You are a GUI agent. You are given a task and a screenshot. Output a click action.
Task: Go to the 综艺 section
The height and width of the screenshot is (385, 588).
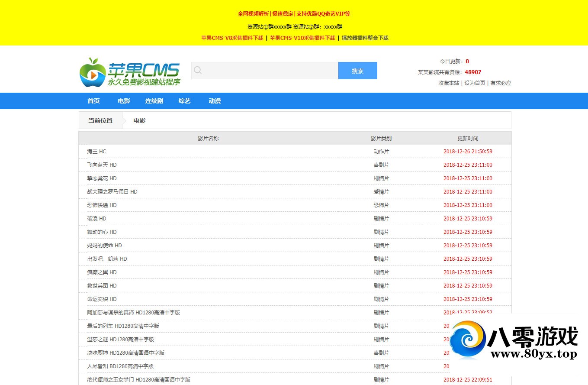(x=184, y=101)
